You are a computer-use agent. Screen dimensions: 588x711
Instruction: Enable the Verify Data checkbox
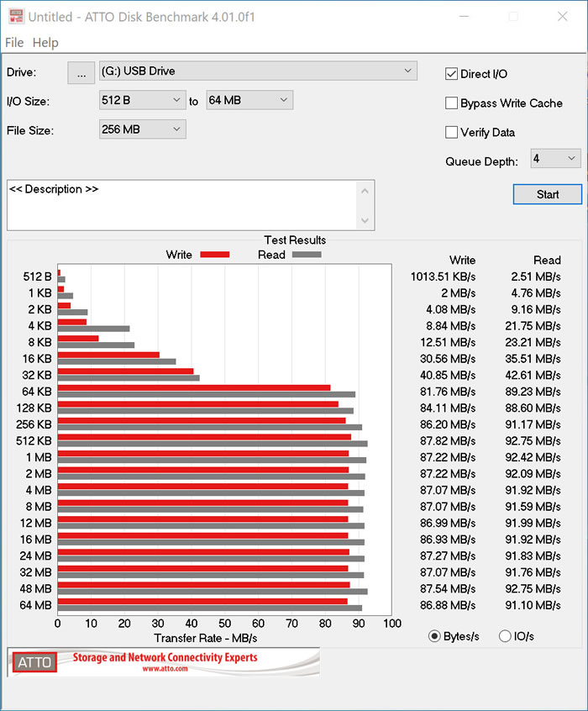click(452, 132)
